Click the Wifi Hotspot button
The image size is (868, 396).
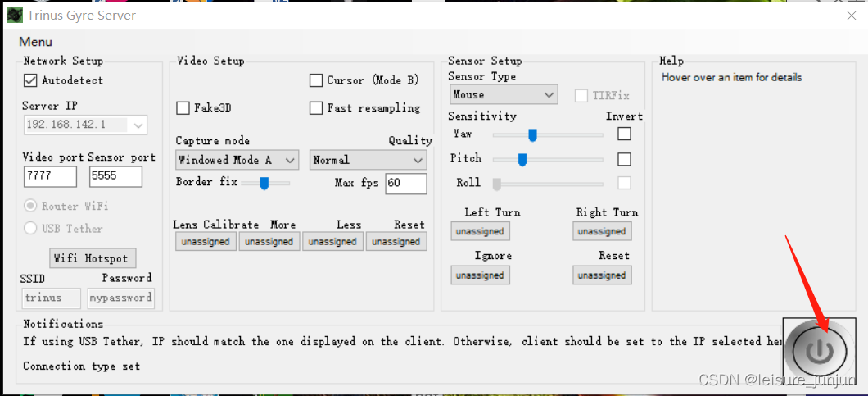coord(93,258)
